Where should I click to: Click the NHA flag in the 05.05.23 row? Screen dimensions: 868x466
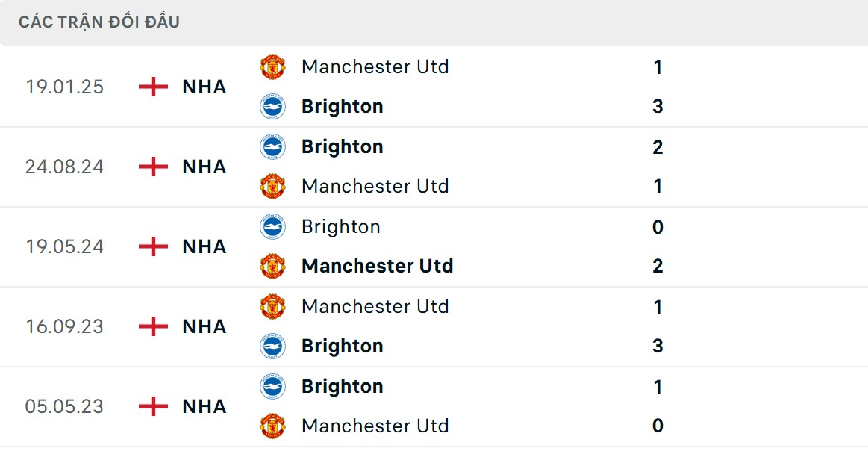click(153, 406)
